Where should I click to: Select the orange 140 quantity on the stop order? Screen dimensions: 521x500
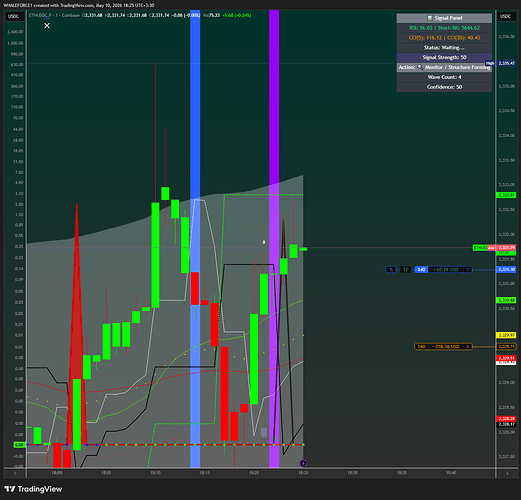tap(421, 347)
